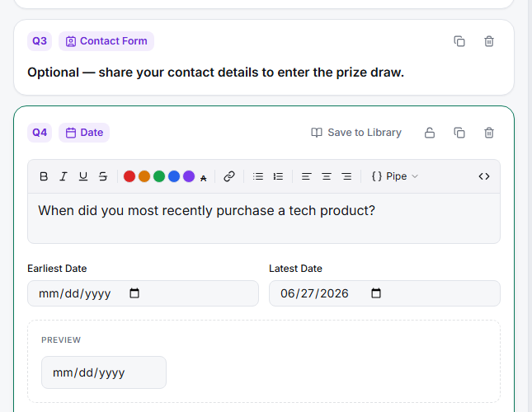Viewport: 532px width, 412px height.
Task: Open calendar picker for Latest Date
Action: pyautogui.click(x=376, y=293)
